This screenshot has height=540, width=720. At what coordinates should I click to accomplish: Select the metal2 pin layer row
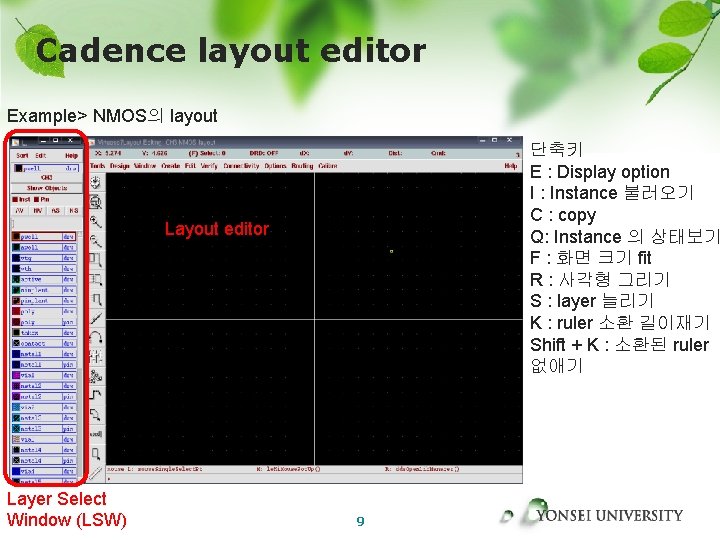(x=44, y=397)
